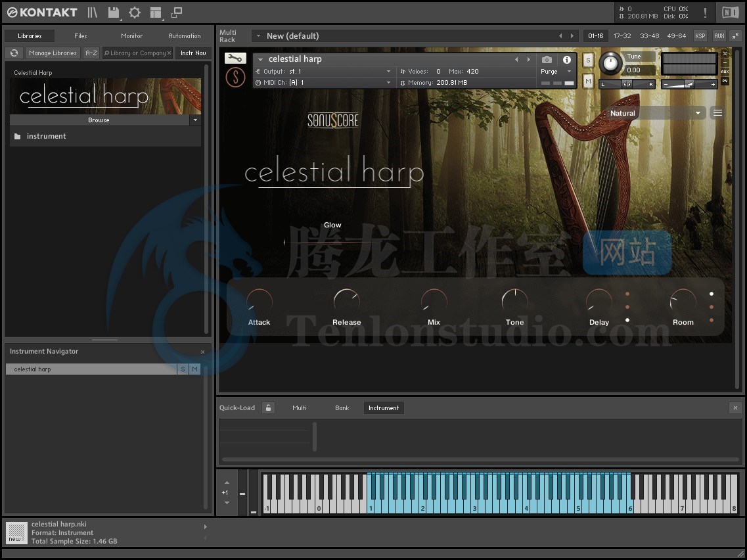
Task: Adjust the Tune knob
Action: pyautogui.click(x=610, y=63)
